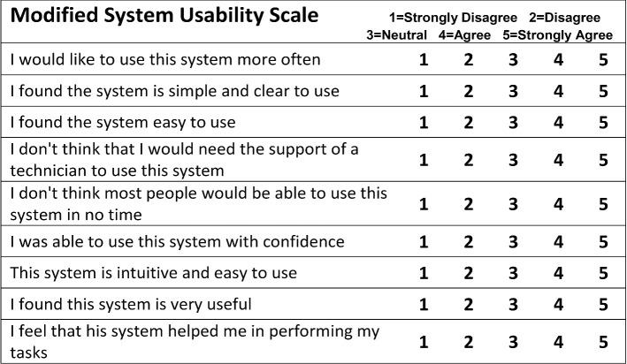This screenshot has width=627, height=364.
Task: Select rating 4 for 'simple and clear to use'
Action: point(559,91)
